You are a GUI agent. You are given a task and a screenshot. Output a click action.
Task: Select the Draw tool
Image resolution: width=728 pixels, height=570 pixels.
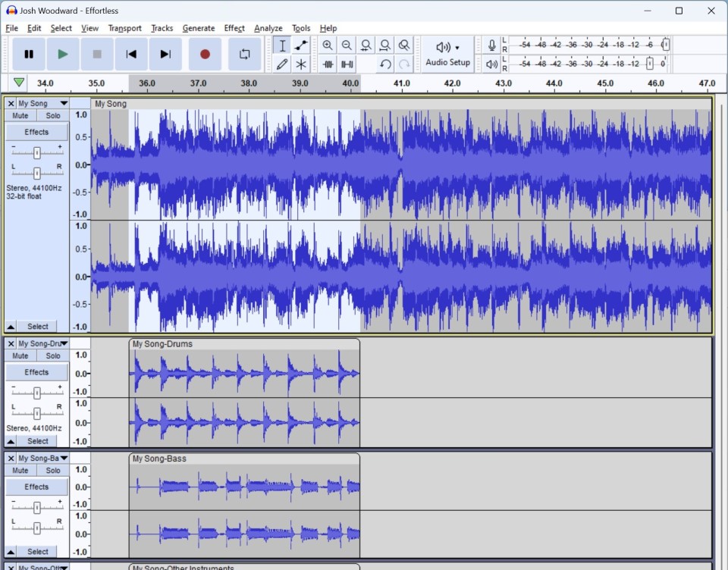point(281,64)
